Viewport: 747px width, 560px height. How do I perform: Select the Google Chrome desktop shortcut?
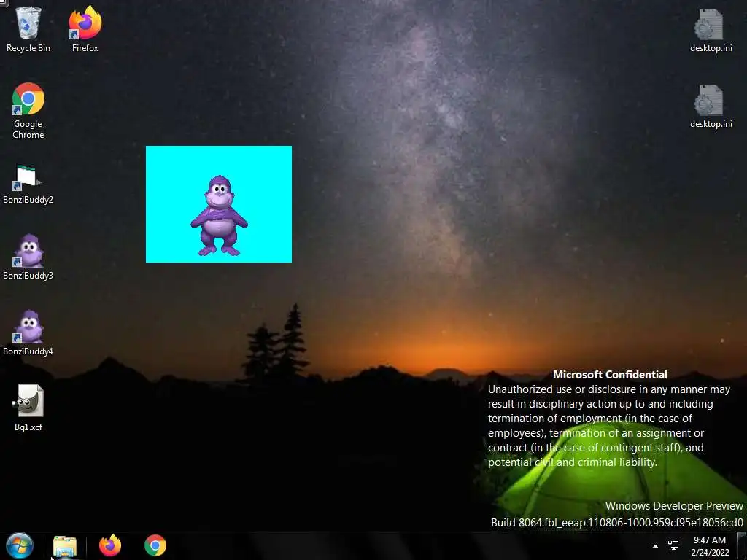(28, 111)
